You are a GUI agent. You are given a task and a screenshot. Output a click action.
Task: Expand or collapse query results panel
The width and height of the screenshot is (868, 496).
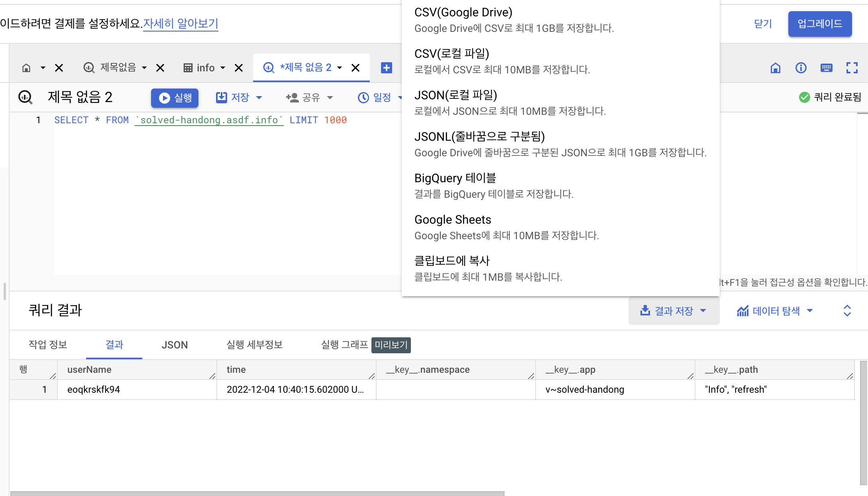click(x=847, y=311)
